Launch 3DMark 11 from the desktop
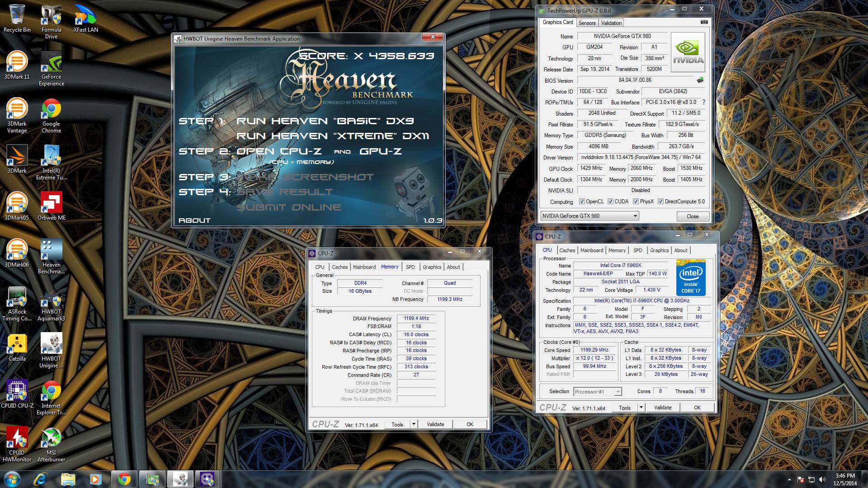The width and height of the screenshot is (868, 488). tap(17, 66)
